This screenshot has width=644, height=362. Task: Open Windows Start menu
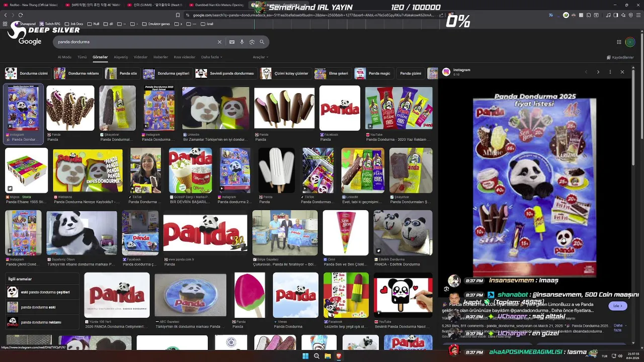[305, 356]
